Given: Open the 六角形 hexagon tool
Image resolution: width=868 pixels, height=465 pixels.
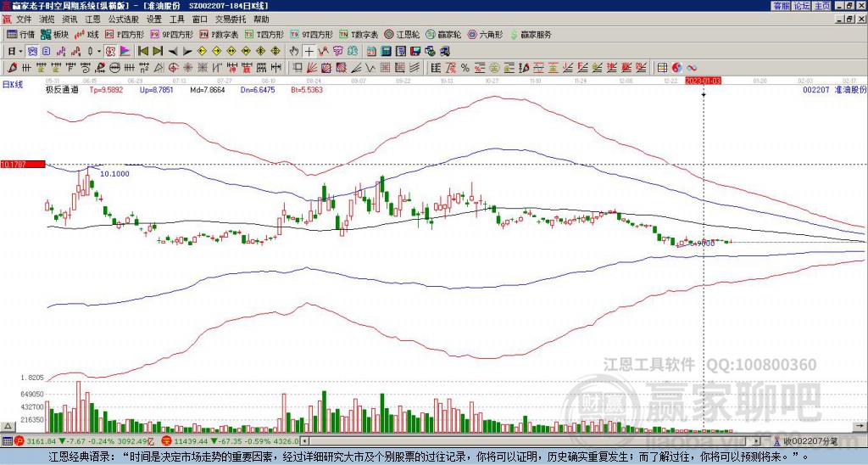Looking at the screenshot, I should (x=485, y=35).
